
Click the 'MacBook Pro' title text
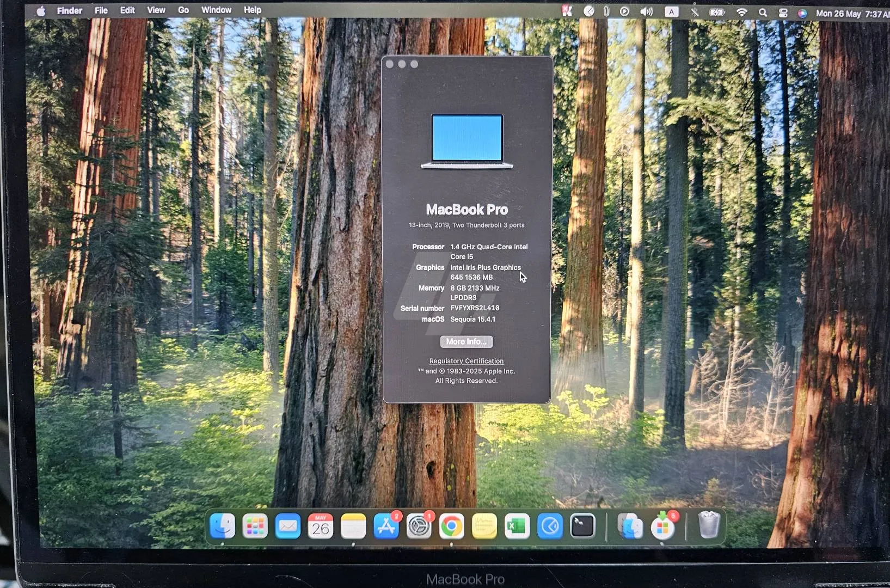(x=467, y=210)
